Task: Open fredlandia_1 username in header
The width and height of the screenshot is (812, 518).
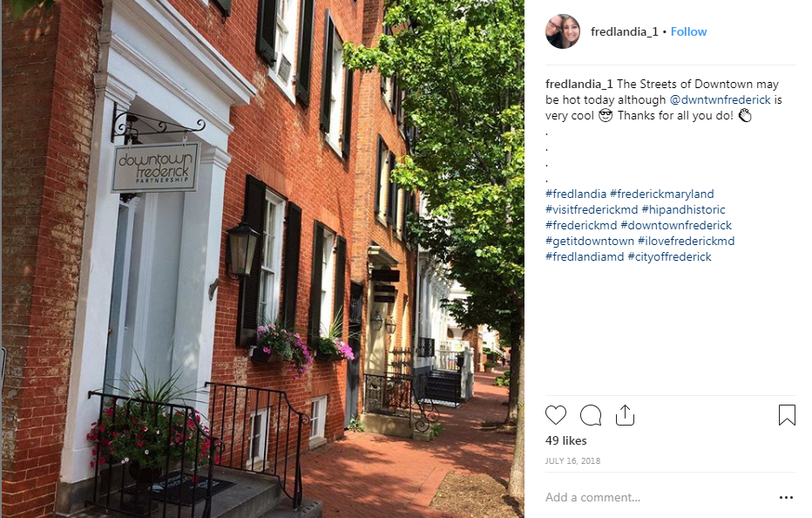Action: click(624, 31)
